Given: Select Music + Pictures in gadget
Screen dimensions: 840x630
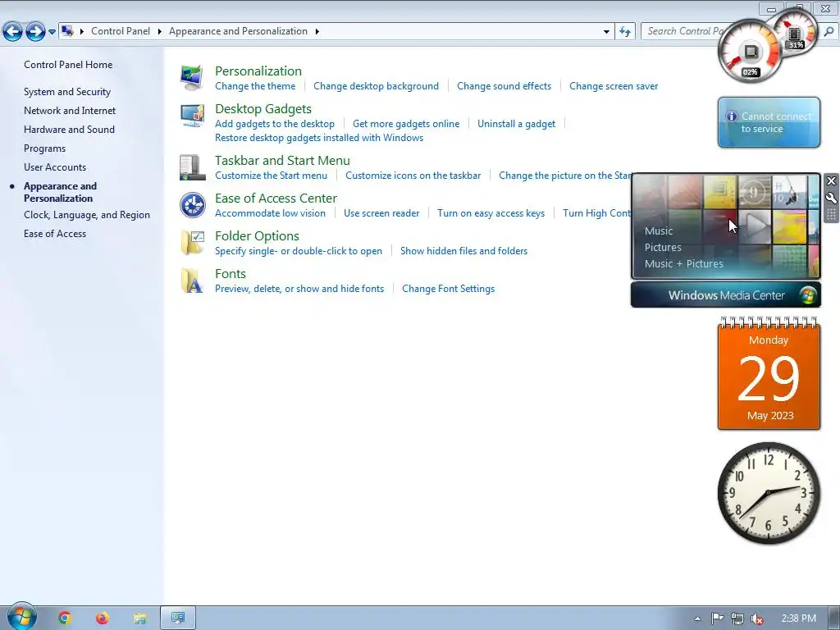Looking at the screenshot, I should [x=683, y=263].
